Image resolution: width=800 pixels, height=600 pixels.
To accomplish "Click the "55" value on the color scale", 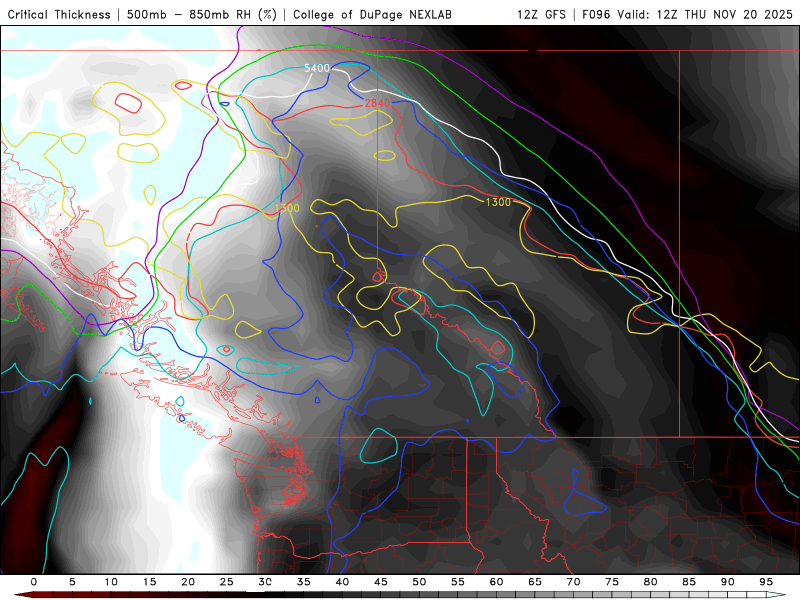I will [x=458, y=582].
